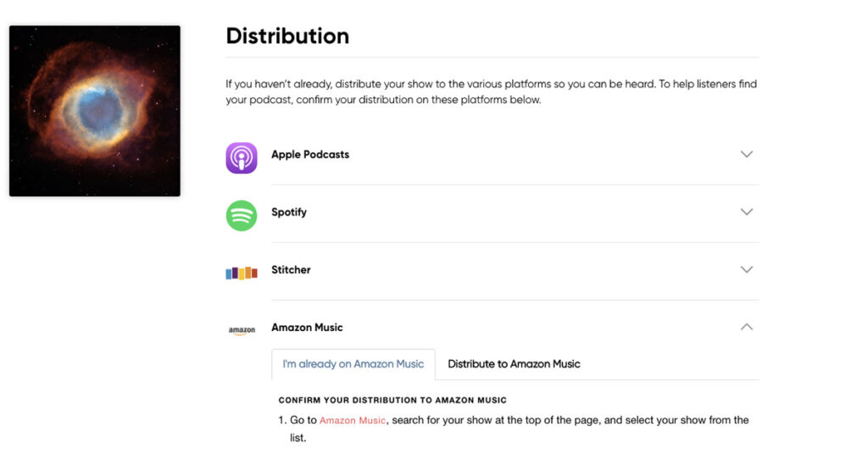868x454 pixels.
Task: Click the intro paragraph about distributing your show
Action: (x=491, y=91)
